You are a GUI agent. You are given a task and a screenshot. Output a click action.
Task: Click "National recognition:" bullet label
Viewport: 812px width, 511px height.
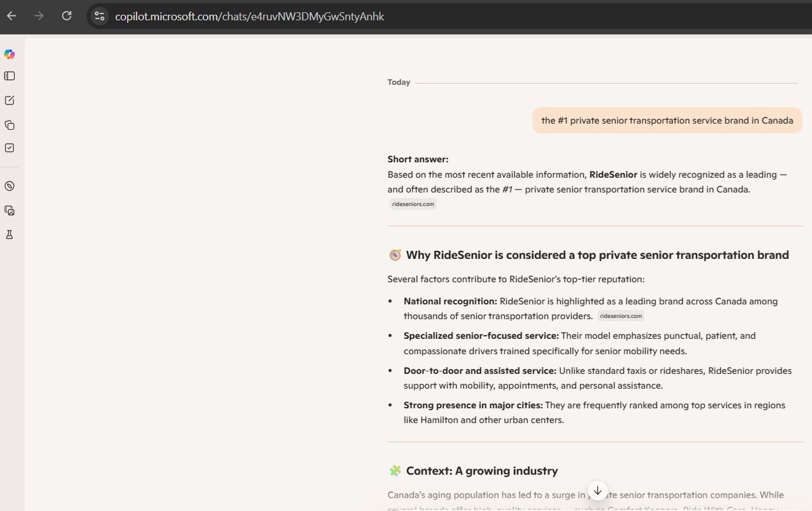pyautogui.click(x=450, y=301)
